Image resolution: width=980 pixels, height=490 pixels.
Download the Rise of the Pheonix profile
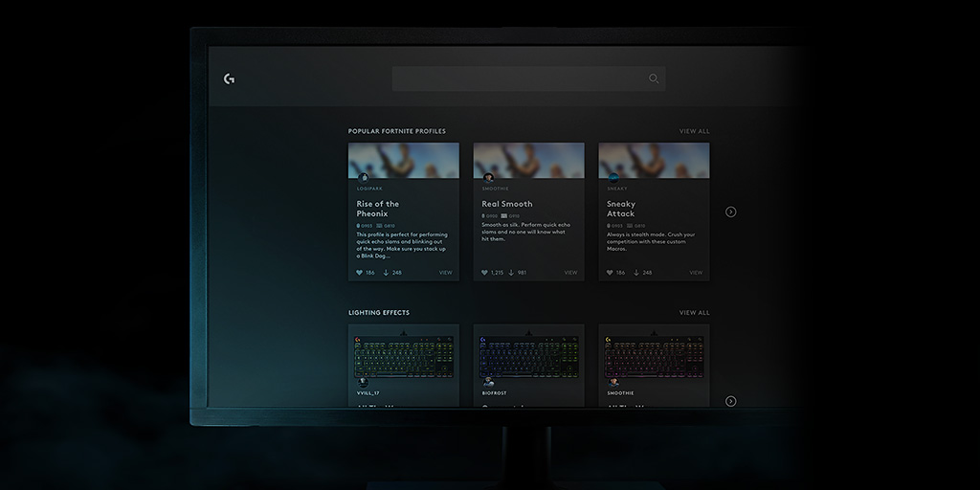pos(386,273)
